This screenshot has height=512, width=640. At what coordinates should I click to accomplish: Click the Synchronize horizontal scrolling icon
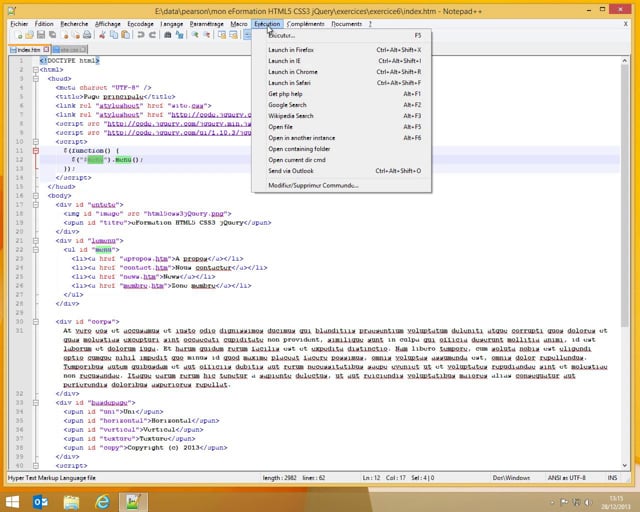pyautogui.click(x=233, y=35)
